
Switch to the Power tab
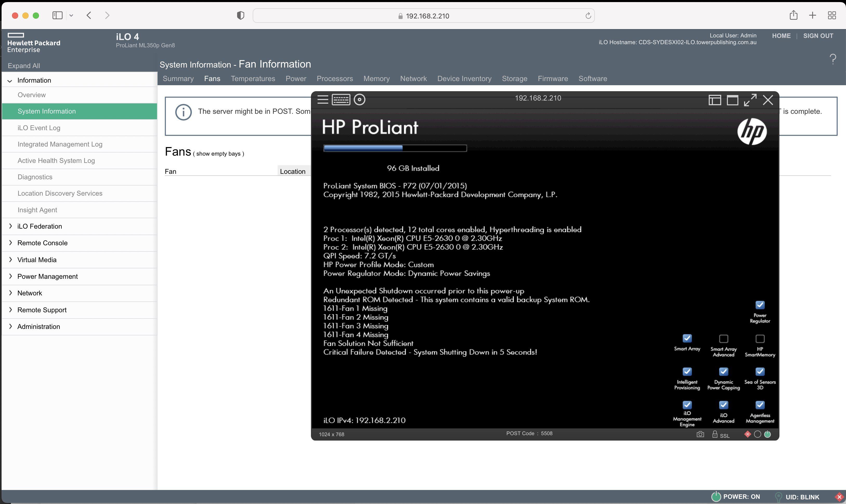[296, 78]
